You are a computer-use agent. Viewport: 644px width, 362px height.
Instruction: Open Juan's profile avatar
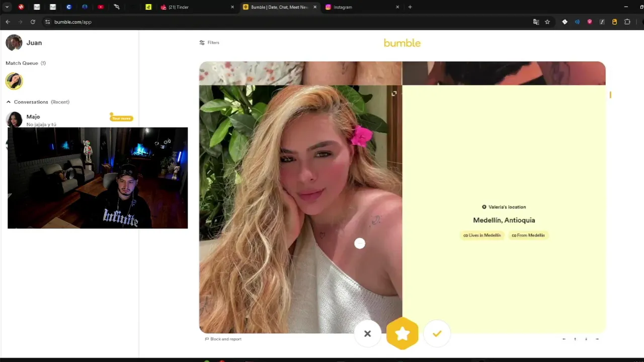click(14, 43)
